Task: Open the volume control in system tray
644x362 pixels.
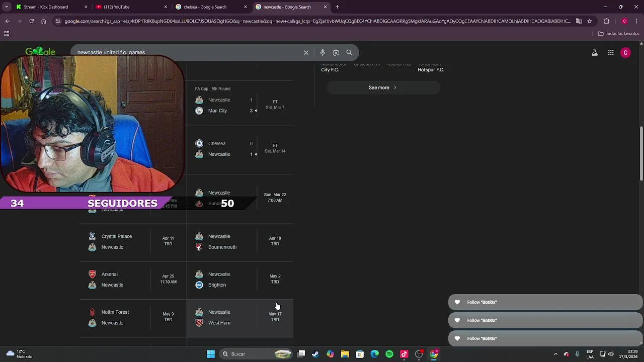Action: [610, 354]
